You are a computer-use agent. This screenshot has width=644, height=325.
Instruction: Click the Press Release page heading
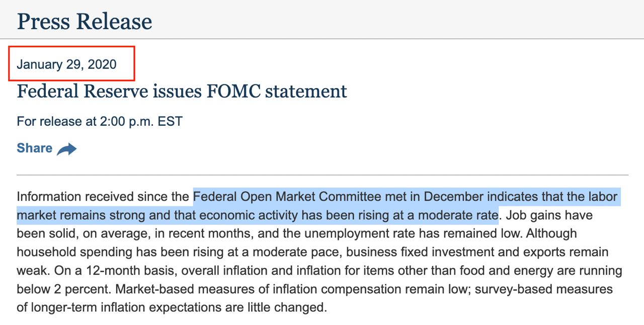85,21
